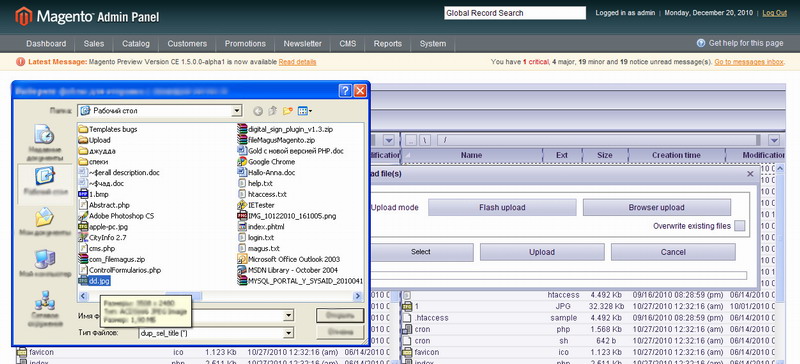The image size is (800, 364).
Task: Open the Dashboard menu
Action: (x=46, y=44)
